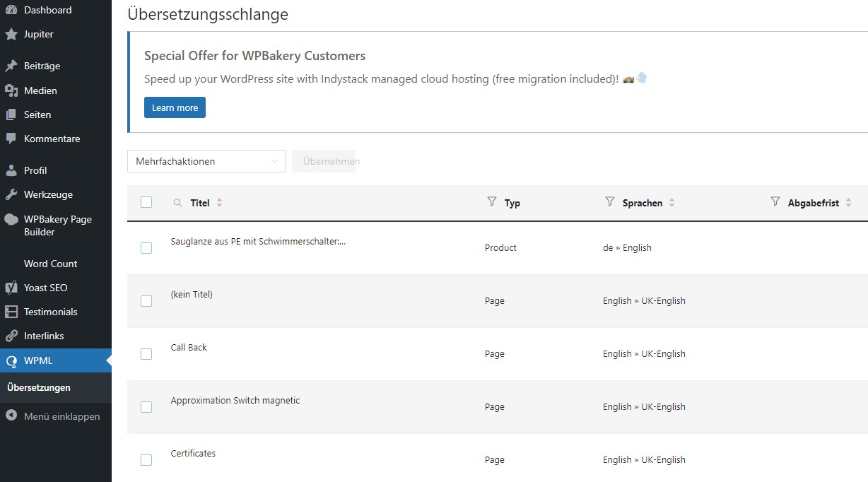Open the Approximation Switch magnetic entry
Screen dimensions: 868x482
point(235,400)
